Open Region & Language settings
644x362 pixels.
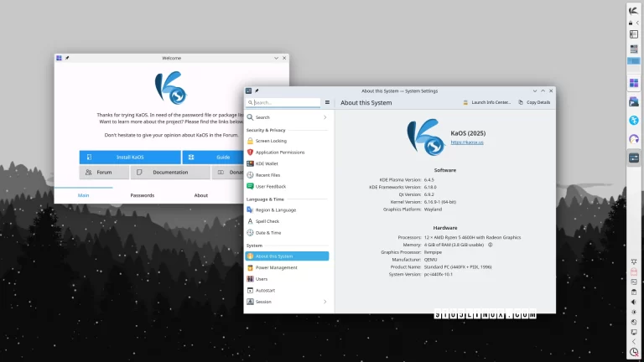point(275,209)
